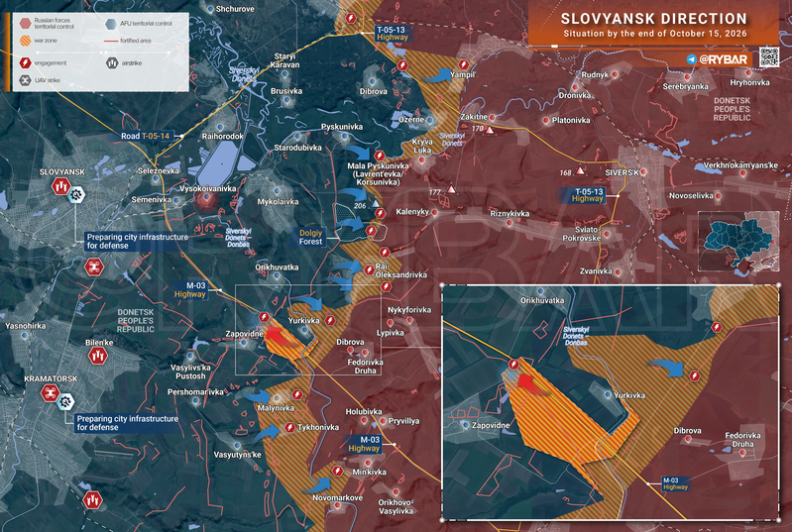Click the Kryva Luka label
Viewport: 792px width, 532px height.
tap(422, 146)
